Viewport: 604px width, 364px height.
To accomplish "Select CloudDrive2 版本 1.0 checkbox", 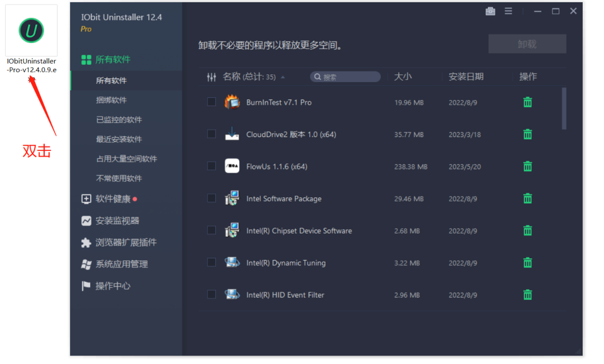I will click(x=211, y=134).
